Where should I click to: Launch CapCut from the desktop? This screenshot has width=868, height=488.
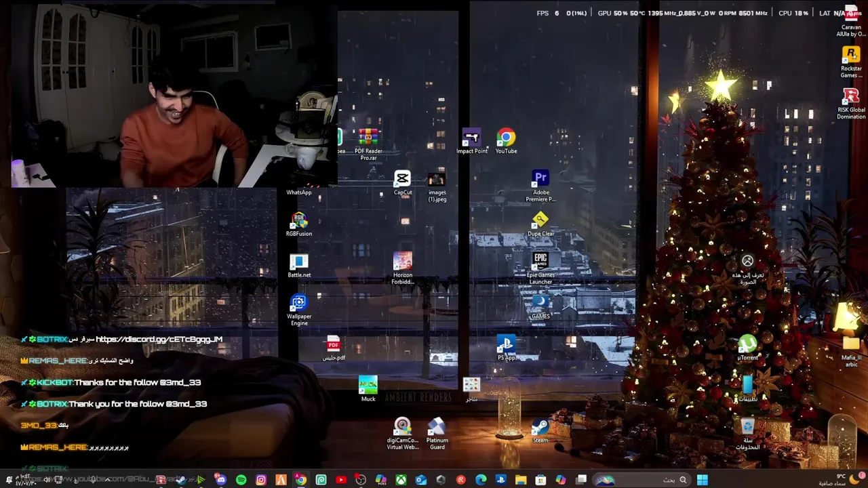[403, 183]
